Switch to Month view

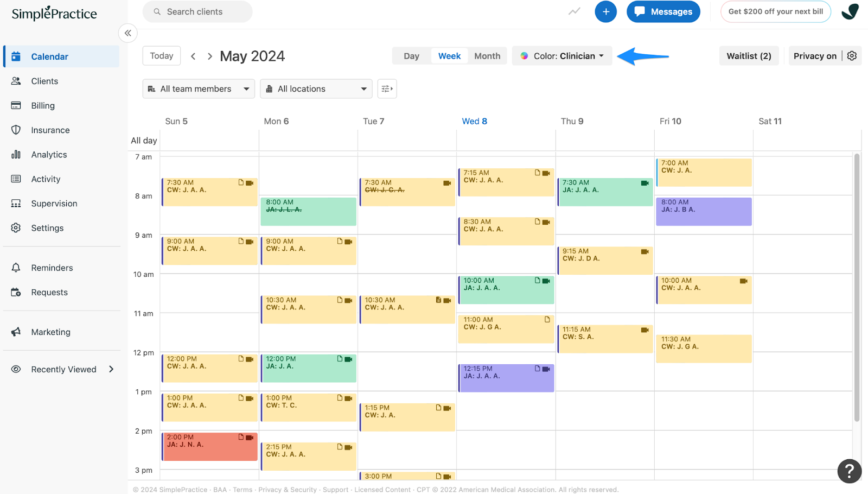487,55
